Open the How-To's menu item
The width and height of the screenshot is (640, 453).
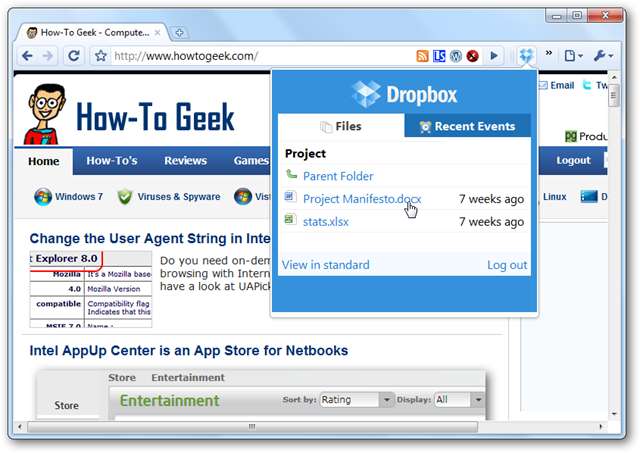[x=112, y=161]
